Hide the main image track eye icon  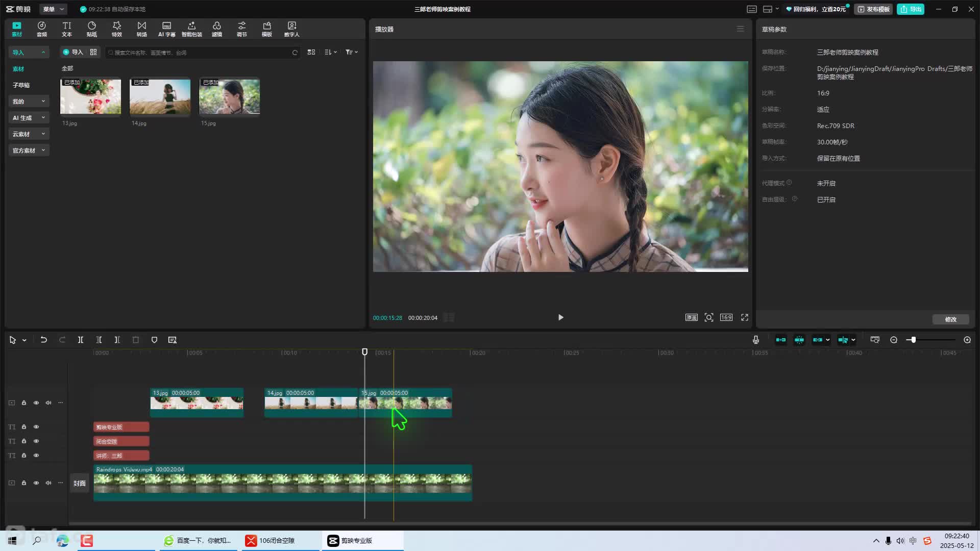(x=36, y=403)
